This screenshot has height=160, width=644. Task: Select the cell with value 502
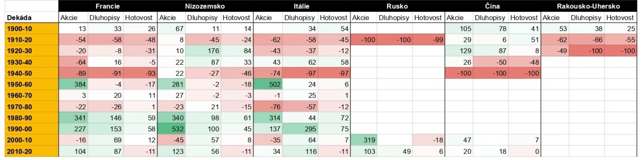[268, 84]
